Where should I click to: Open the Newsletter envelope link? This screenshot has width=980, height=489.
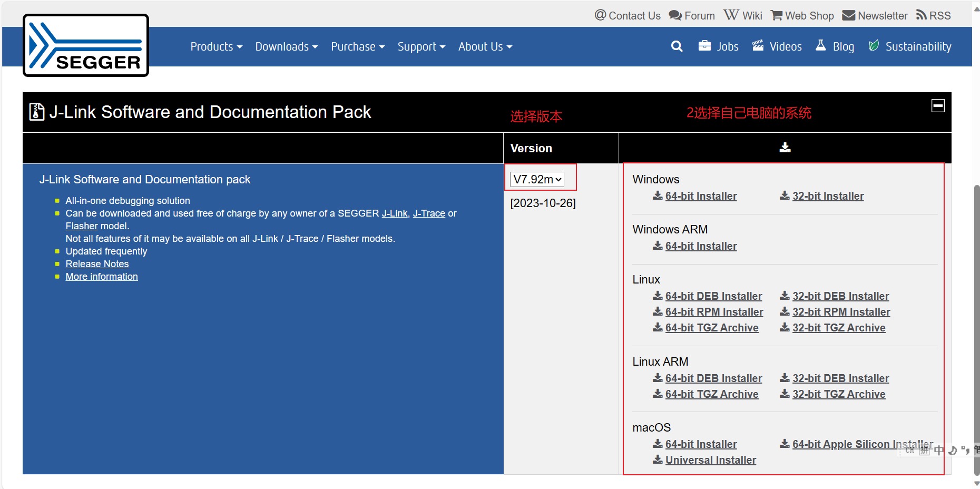coord(875,15)
